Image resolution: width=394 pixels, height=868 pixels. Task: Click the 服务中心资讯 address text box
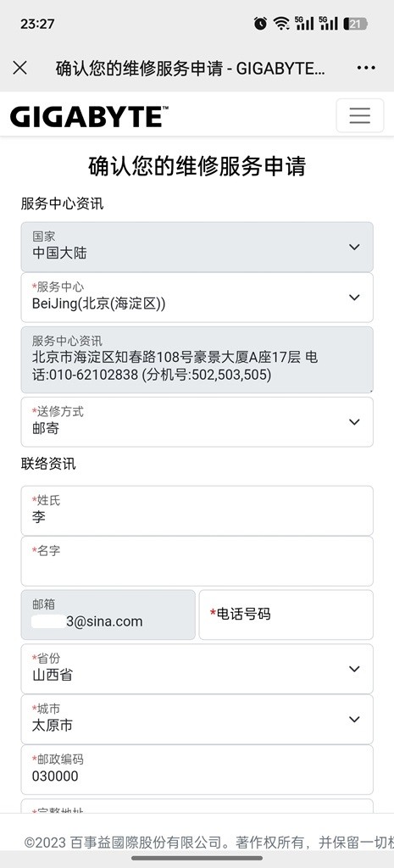click(197, 359)
